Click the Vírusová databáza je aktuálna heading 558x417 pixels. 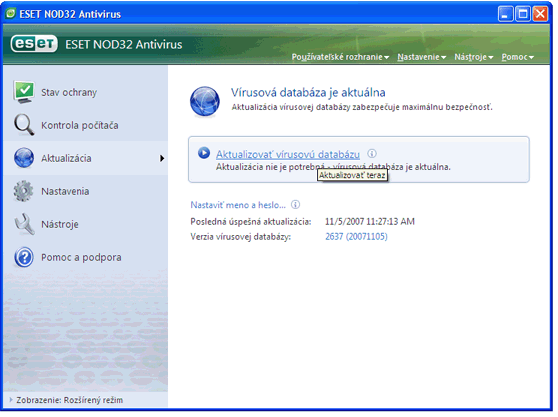coord(308,93)
